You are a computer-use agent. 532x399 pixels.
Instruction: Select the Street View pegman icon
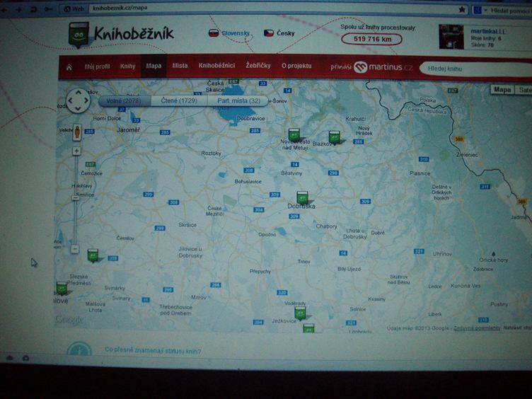coord(77,132)
